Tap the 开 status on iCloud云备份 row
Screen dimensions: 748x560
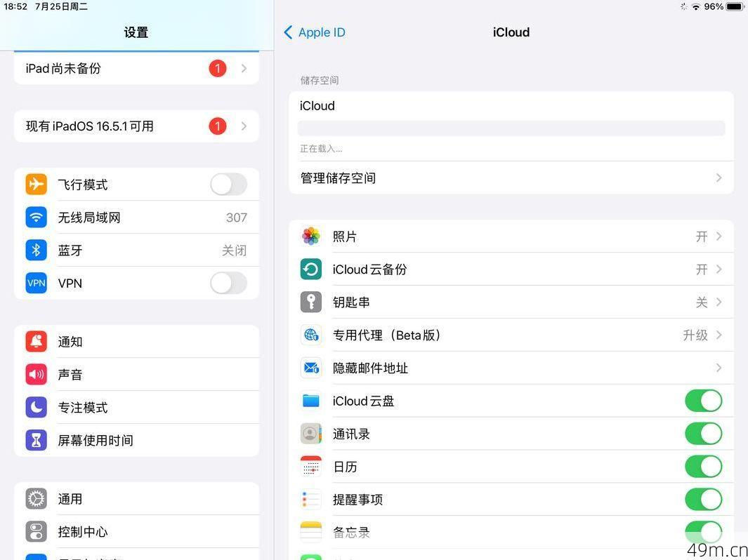(701, 269)
